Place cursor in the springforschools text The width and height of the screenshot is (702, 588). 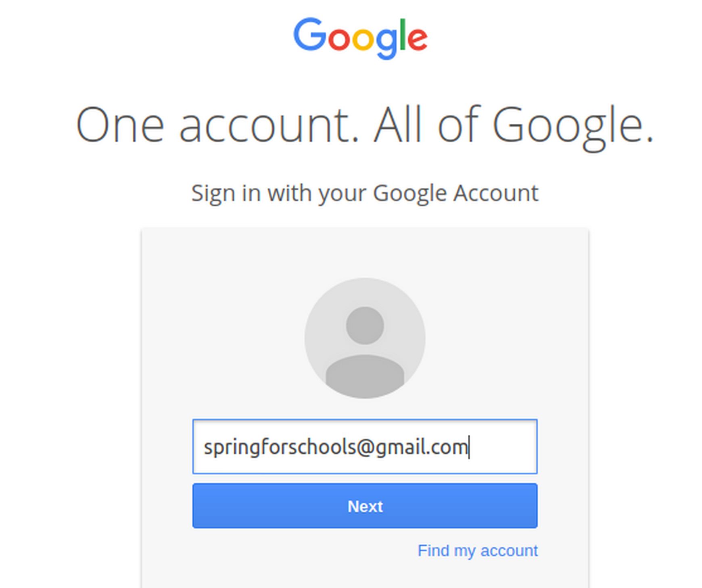(280, 447)
